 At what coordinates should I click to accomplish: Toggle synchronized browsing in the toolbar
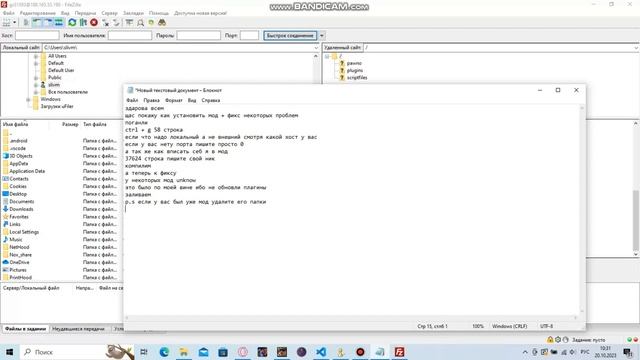(x=151, y=22)
